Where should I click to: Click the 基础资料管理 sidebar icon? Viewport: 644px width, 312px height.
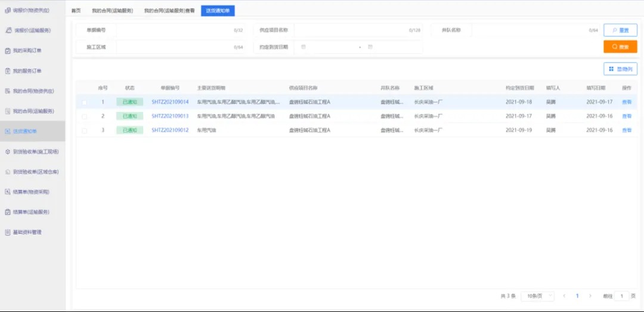click(x=7, y=232)
